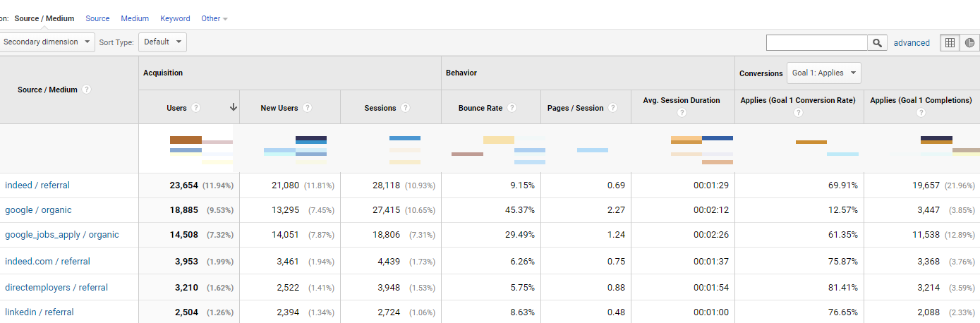Open the Sort Type Default dropdown
The height and width of the screenshot is (323, 980).
point(162,42)
